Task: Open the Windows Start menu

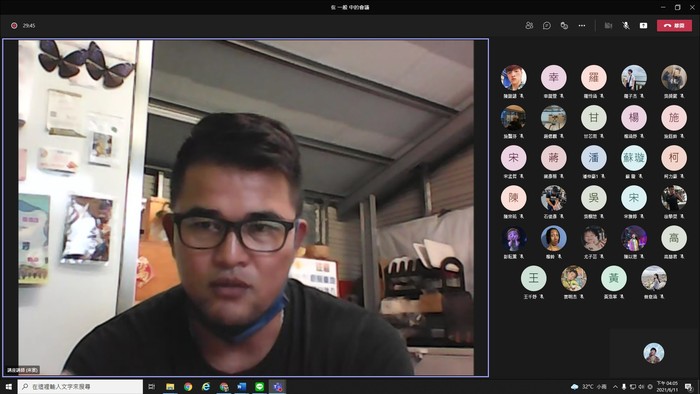Action: point(8,386)
